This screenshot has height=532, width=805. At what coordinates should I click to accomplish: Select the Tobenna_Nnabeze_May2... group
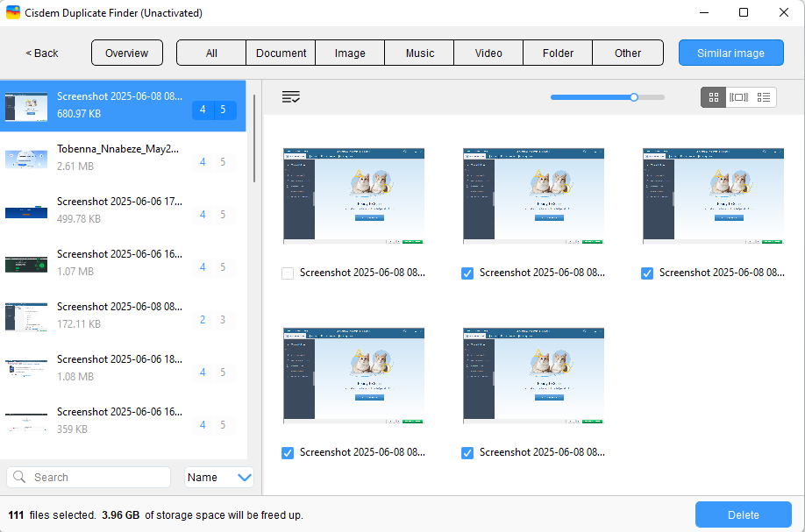pos(124,158)
